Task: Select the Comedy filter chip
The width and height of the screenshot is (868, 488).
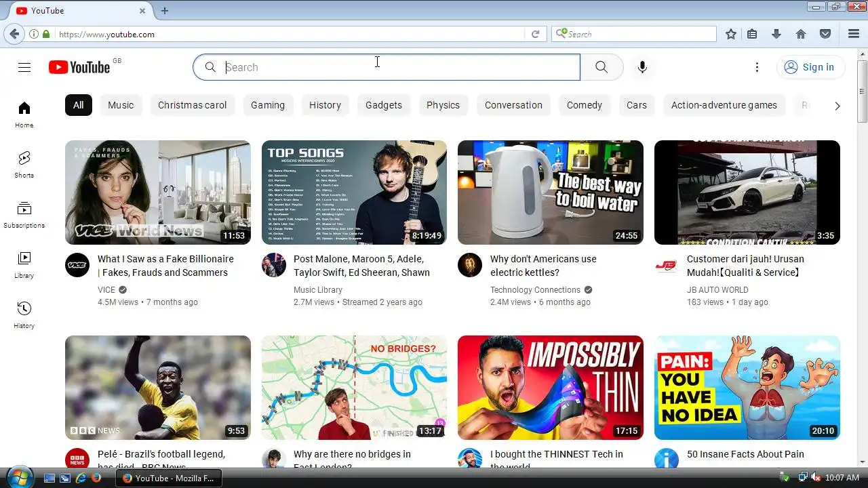Action: coord(585,105)
